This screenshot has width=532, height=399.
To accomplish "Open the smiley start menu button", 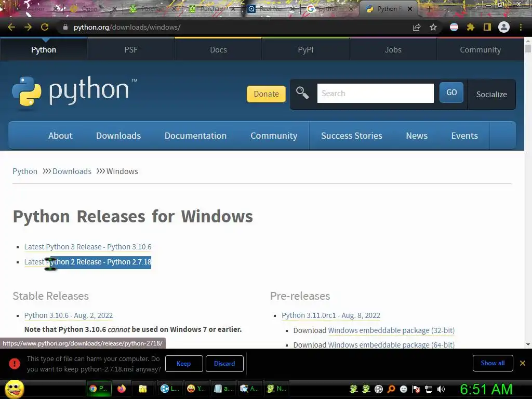I will coord(14,389).
